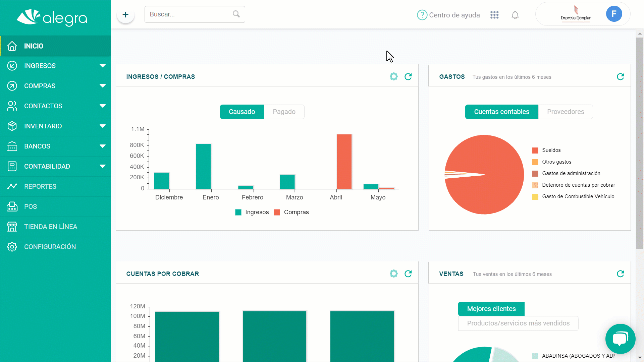
Task: Switch chart to Pagado view
Action: click(x=284, y=112)
